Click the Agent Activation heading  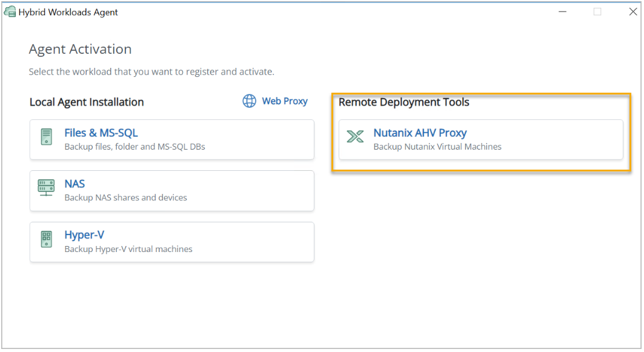[80, 49]
